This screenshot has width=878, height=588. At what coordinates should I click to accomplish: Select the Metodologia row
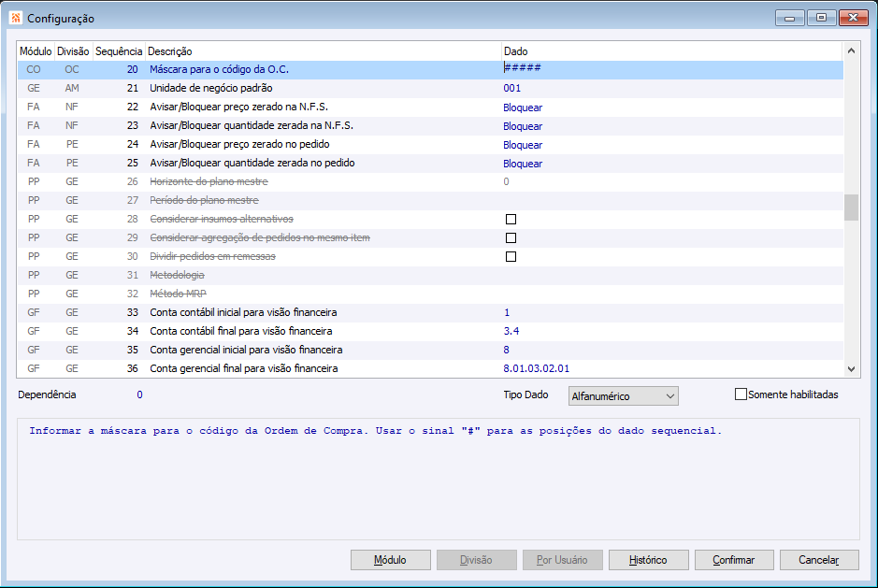[430, 275]
